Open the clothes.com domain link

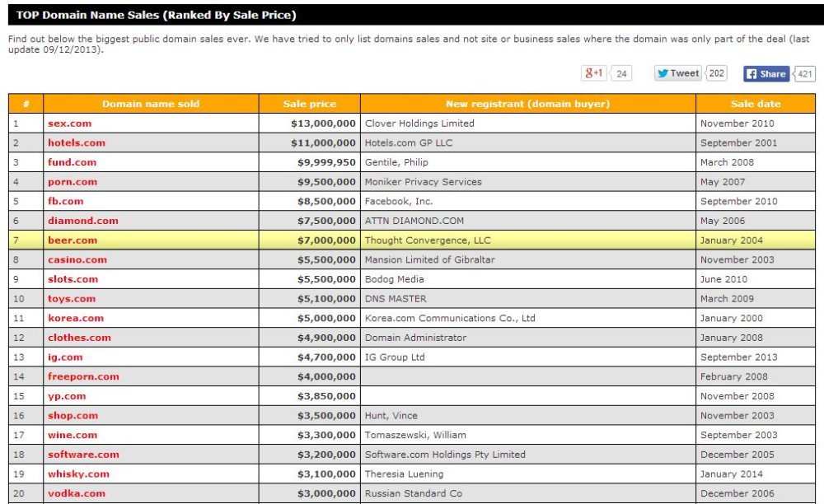(79, 338)
